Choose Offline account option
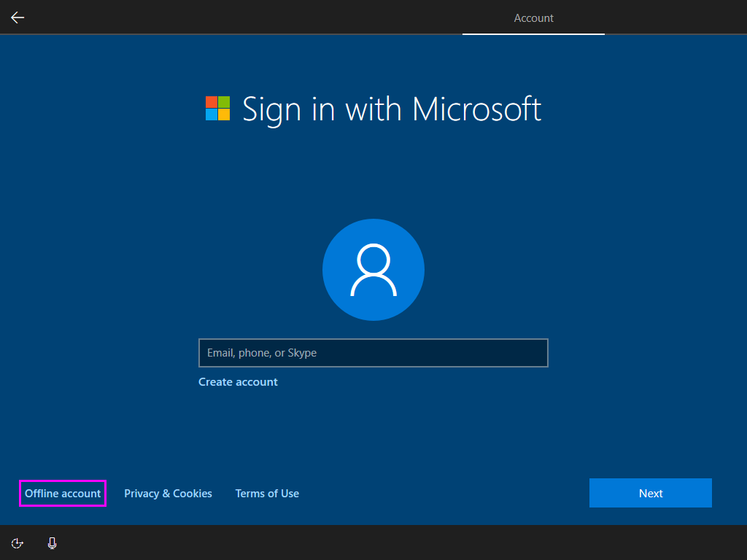This screenshot has height=560, width=747. (x=63, y=494)
